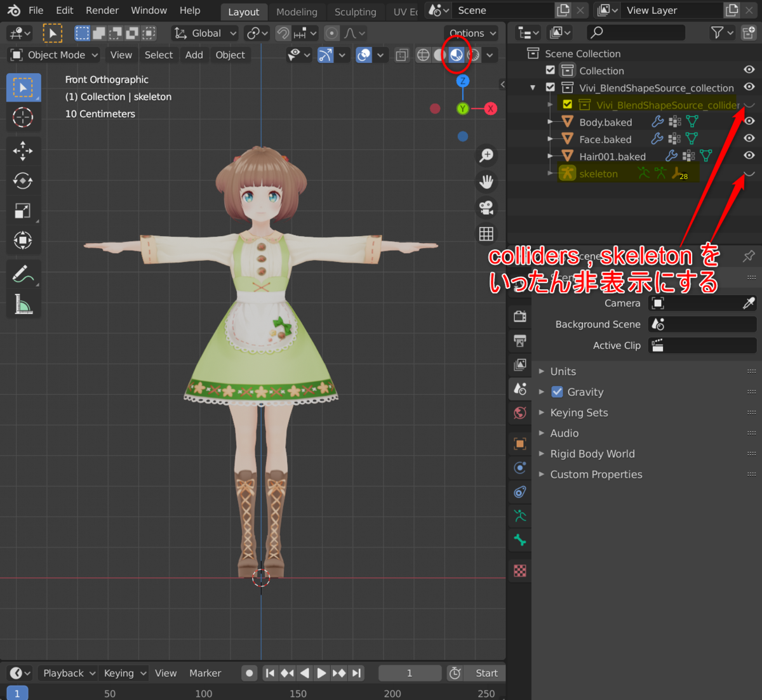Toggle the Gravity checkbox
This screenshot has height=700, width=762.
(557, 392)
